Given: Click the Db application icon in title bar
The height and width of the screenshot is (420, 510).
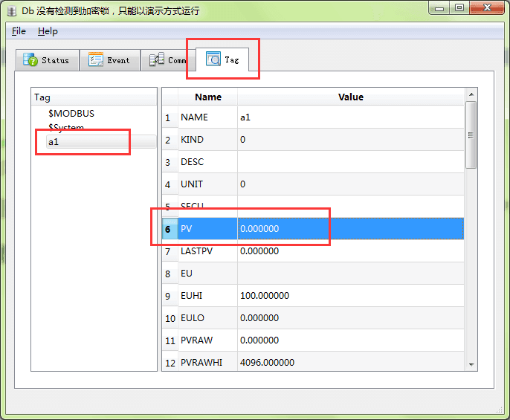Looking at the screenshot, I should tap(12, 11).
